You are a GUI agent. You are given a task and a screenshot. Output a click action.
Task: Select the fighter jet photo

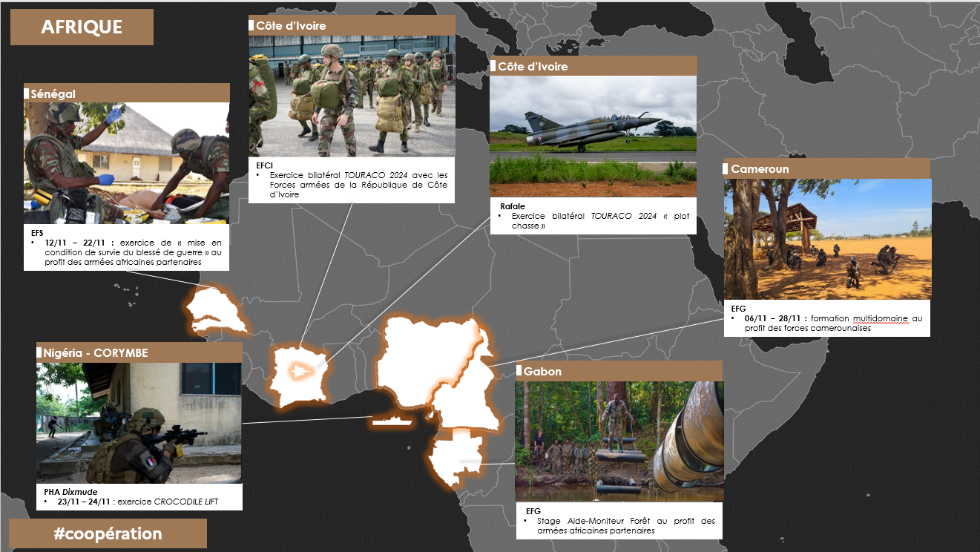click(x=593, y=137)
